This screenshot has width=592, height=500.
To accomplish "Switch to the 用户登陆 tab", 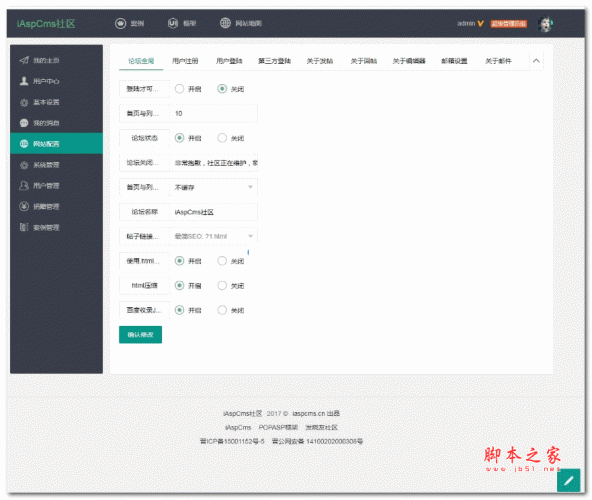I will [229, 61].
